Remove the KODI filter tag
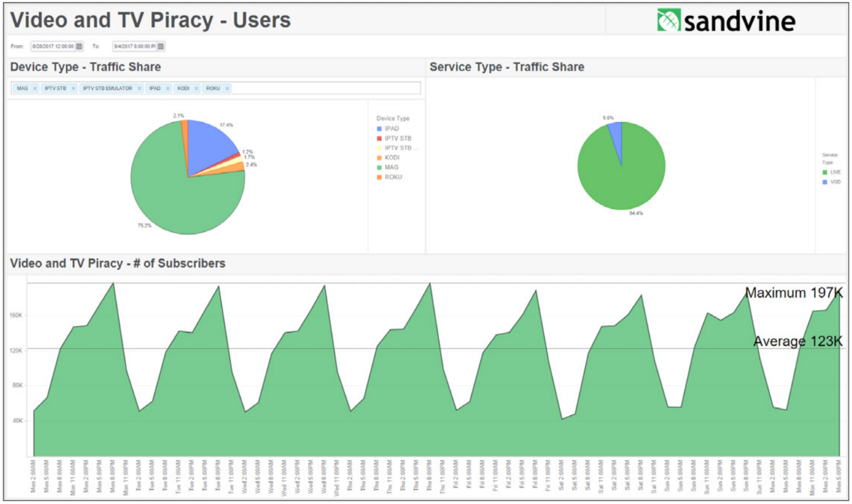852x504 pixels. tap(196, 89)
